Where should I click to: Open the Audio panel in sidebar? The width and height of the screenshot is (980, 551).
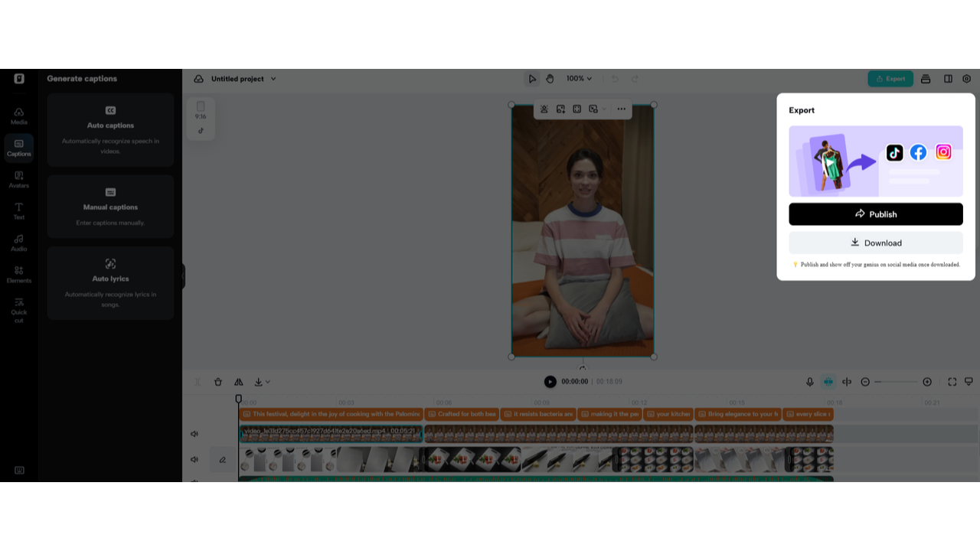point(19,243)
